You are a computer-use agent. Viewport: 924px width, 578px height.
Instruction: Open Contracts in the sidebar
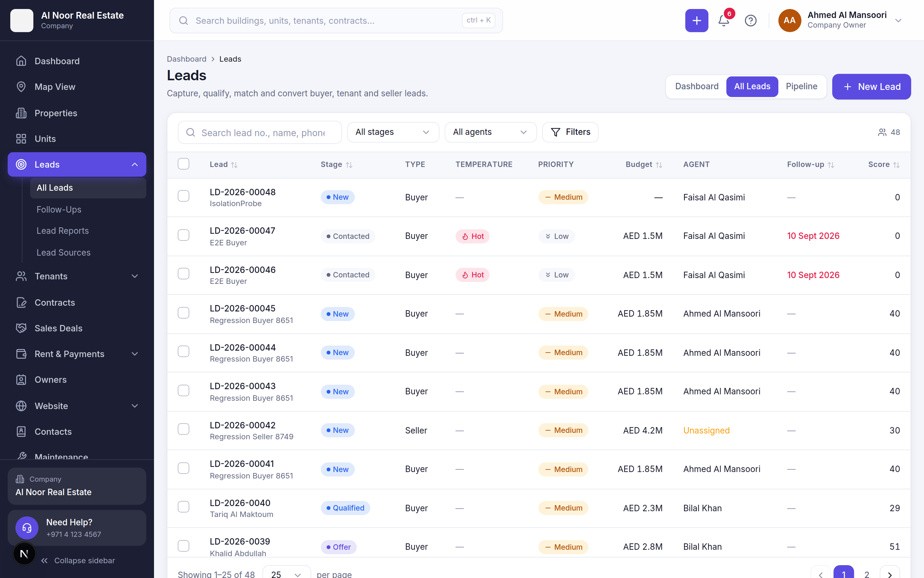[77, 302]
